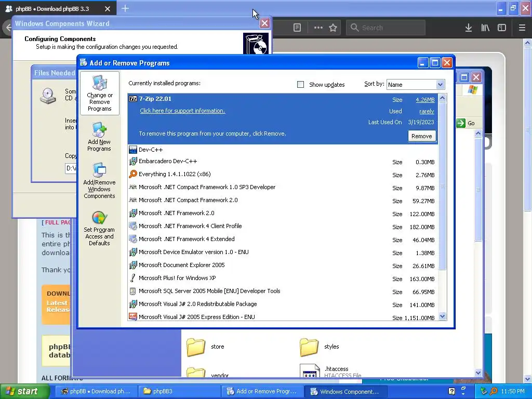Click SQL Server 2005 Mobile icon
This screenshot has height=399, width=532.
[x=133, y=291]
